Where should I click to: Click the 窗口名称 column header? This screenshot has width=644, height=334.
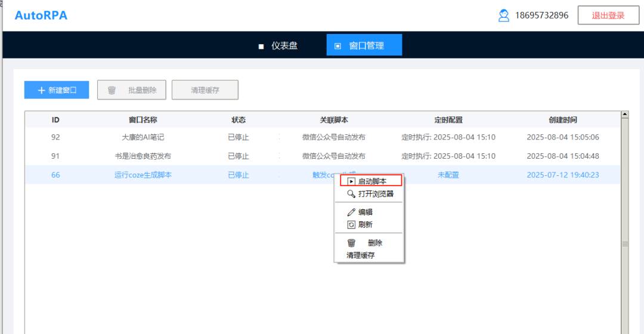click(x=143, y=120)
